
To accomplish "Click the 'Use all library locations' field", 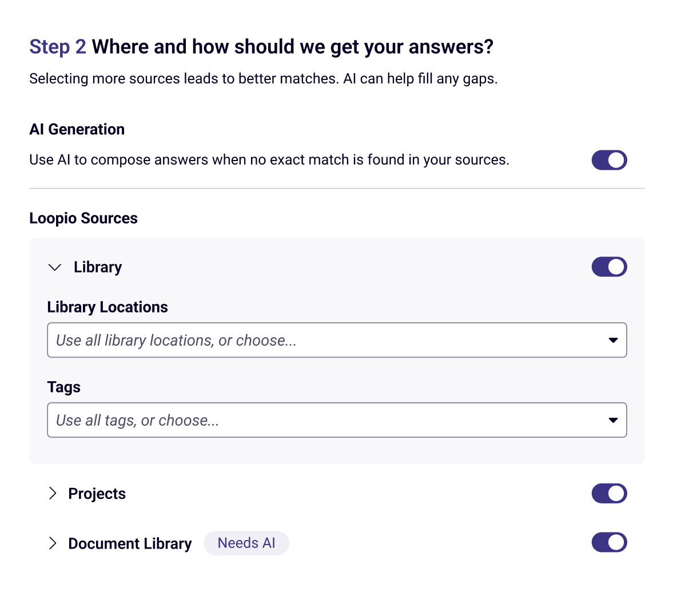I will click(337, 340).
